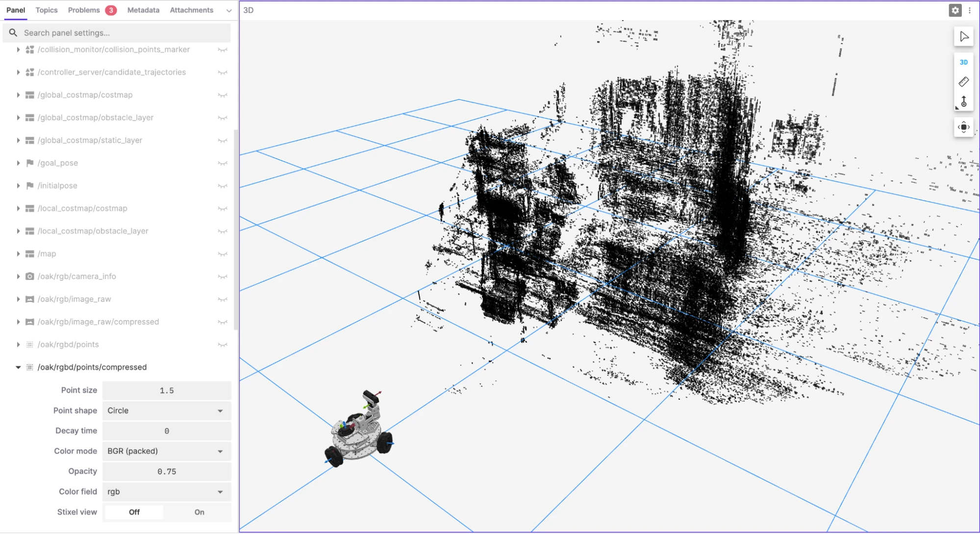Image resolution: width=980 pixels, height=534 pixels.
Task: Open the Problems tab
Action: (92, 10)
